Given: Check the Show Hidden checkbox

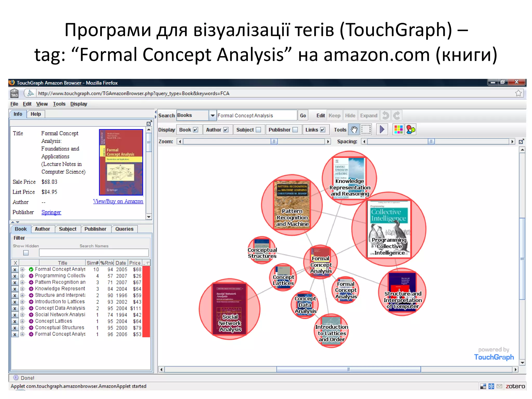Looking at the screenshot, I should tap(26, 253).
